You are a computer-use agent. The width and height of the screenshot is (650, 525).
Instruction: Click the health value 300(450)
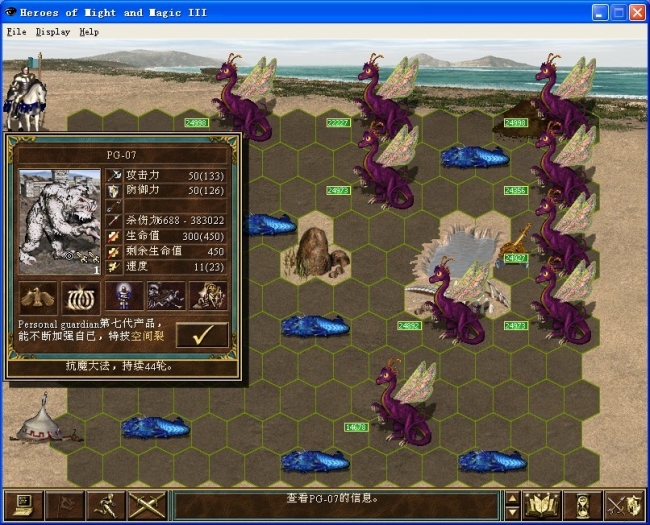click(203, 236)
